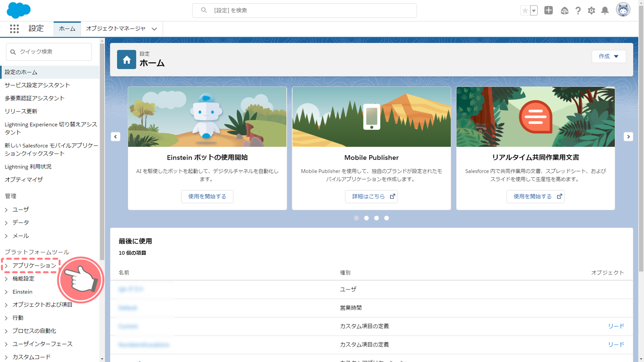Select 設定のホーム in the sidebar
The image size is (644, 362).
(x=50, y=72)
